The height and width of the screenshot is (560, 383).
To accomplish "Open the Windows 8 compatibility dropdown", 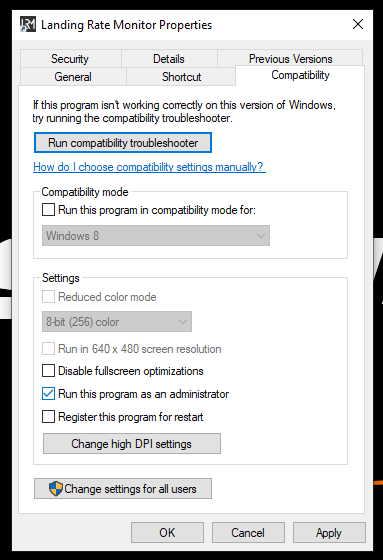I will [x=156, y=235].
